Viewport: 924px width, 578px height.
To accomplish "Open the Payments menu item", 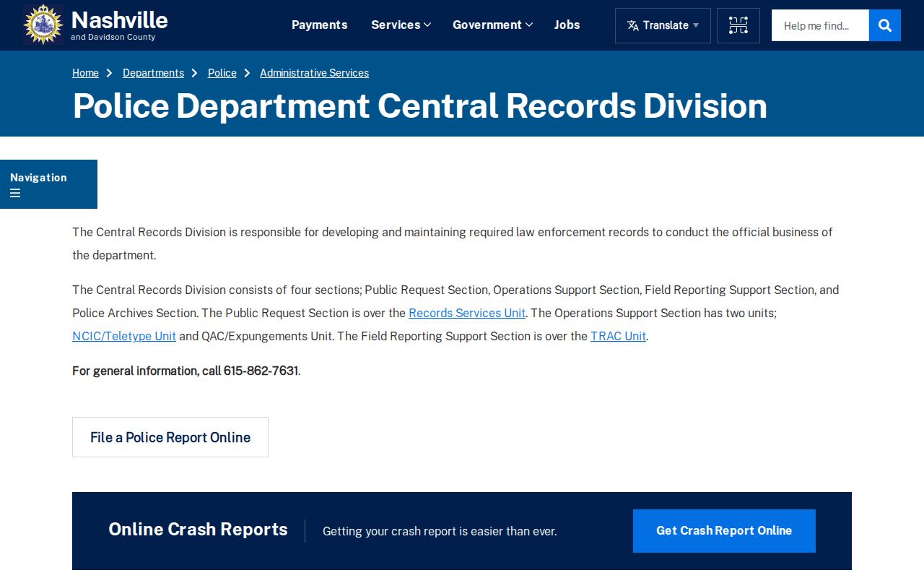I will click(x=319, y=25).
